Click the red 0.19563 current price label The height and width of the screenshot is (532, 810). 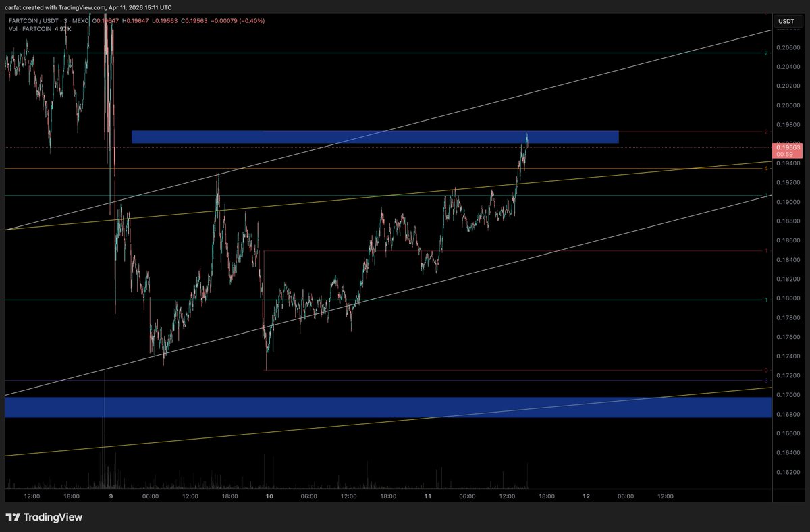[788, 147]
